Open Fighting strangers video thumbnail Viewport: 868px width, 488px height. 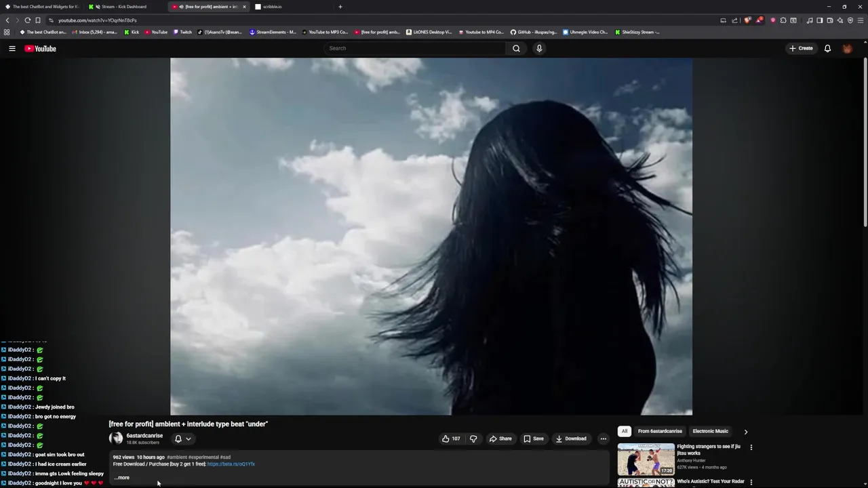tap(646, 459)
